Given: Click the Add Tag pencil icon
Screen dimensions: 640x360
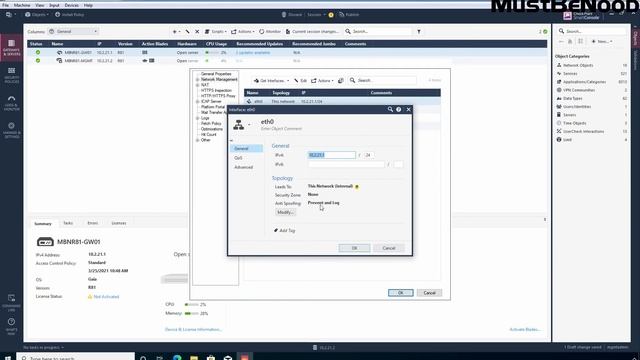Looking at the screenshot, I should pos(276,231).
